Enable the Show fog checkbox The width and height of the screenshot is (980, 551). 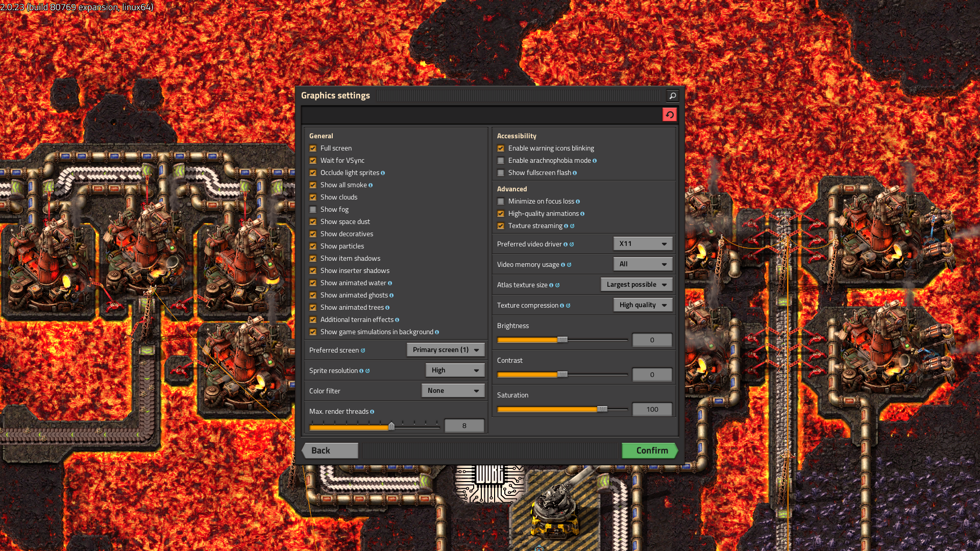point(313,210)
